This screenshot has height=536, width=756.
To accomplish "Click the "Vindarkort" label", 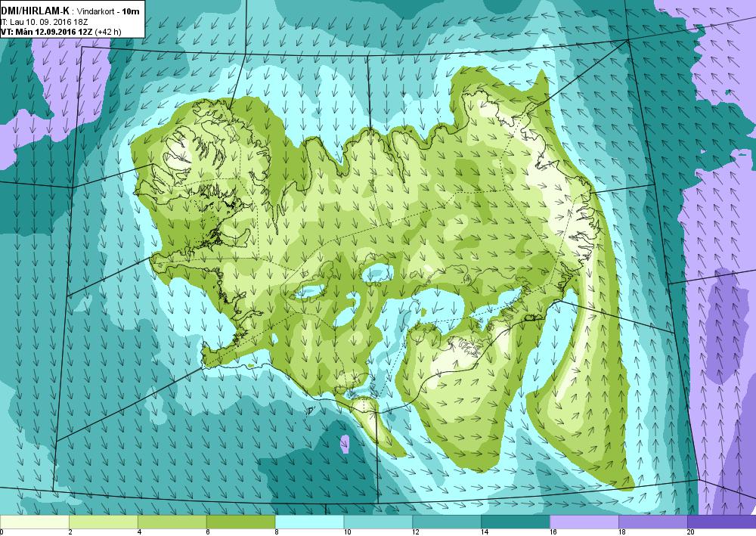I will 95,11.
